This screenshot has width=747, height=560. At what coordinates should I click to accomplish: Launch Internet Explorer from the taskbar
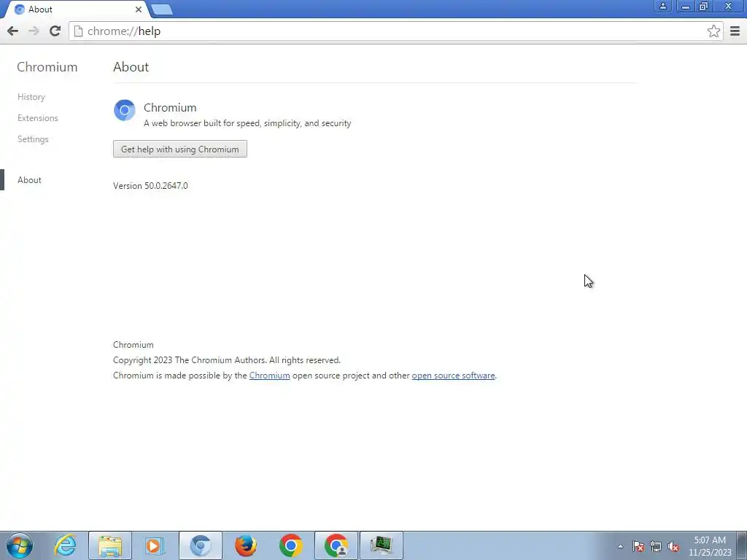tap(65, 545)
